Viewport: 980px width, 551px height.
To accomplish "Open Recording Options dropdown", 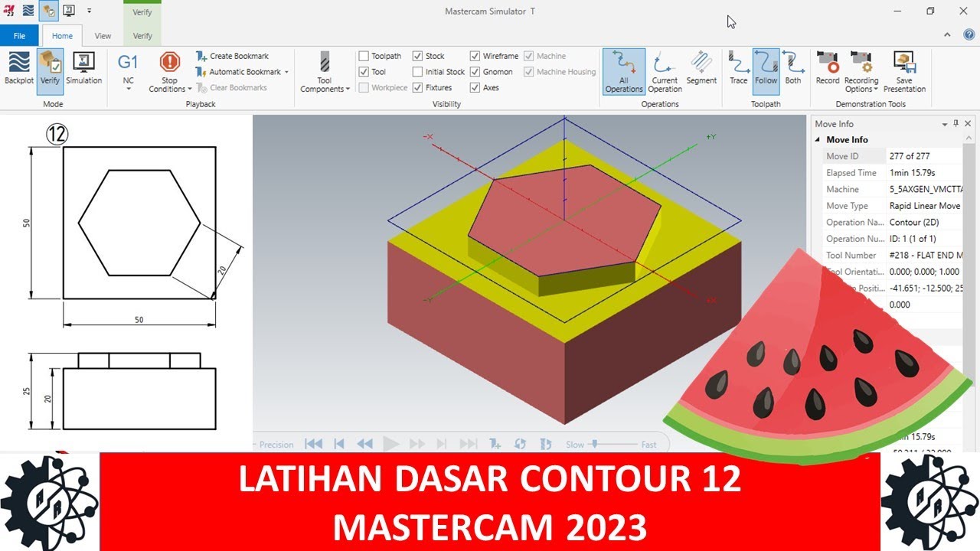I will [x=861, y=71].
